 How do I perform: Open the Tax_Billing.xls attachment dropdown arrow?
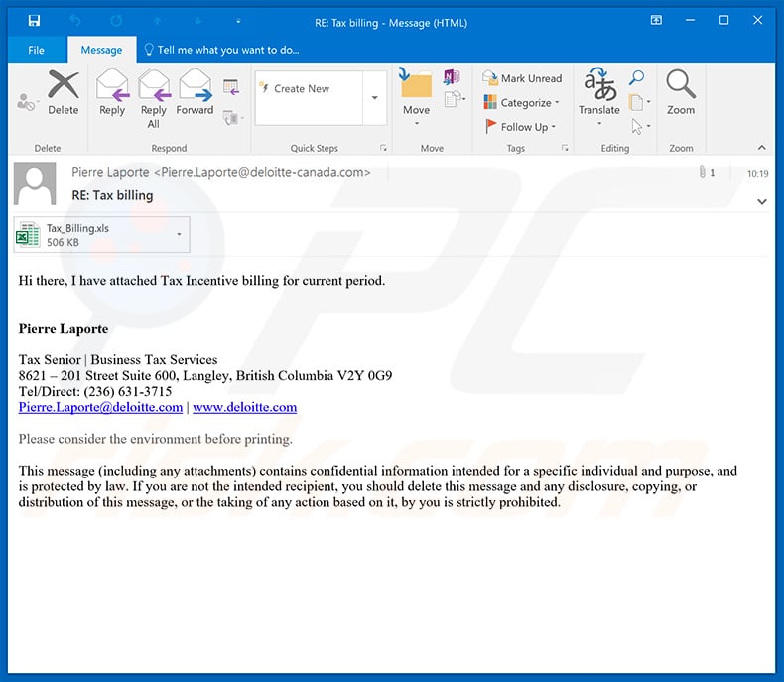click(179, 235)
